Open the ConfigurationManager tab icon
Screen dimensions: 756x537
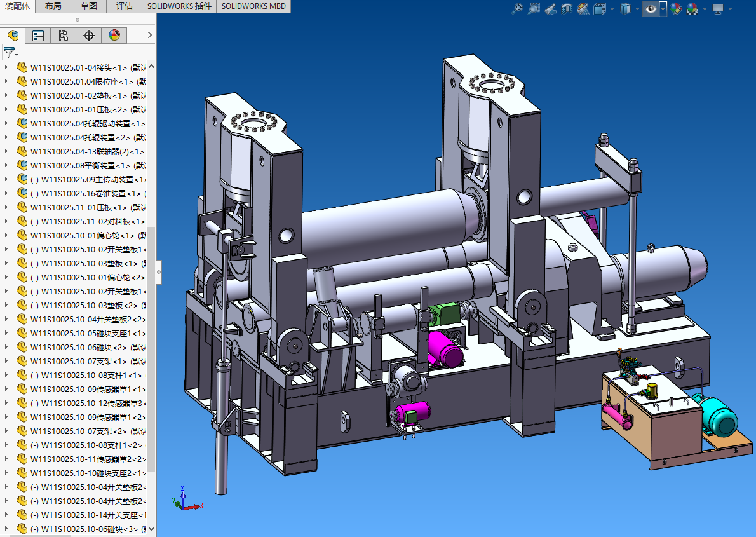pyautogui.click(x=63, y=36)
